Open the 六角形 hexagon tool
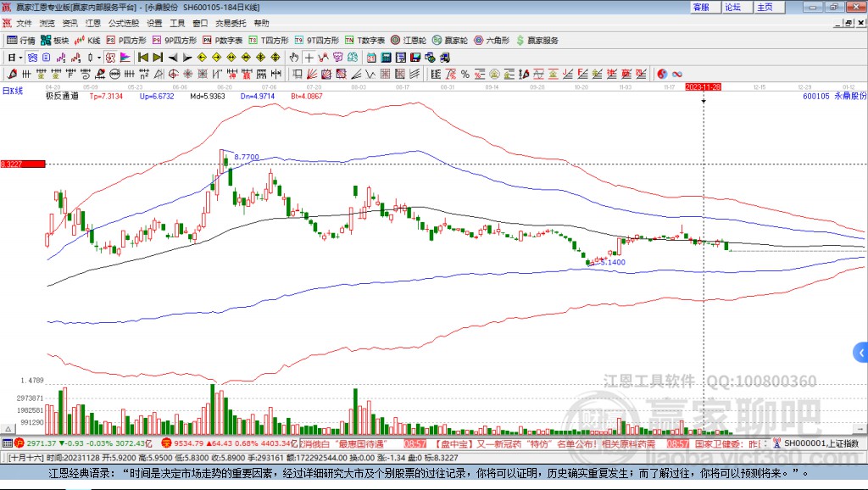 (x=492, y=41)
